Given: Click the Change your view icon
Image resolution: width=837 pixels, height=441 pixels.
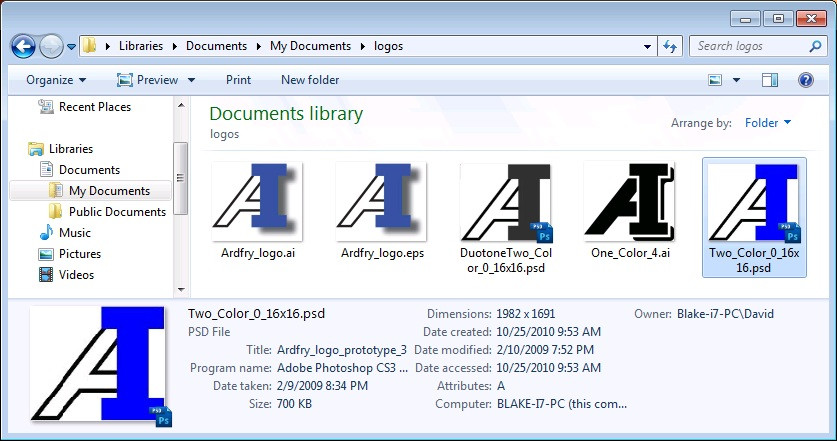Looking at the screenshot, I should pyautogui.click(x=715, y=80).
